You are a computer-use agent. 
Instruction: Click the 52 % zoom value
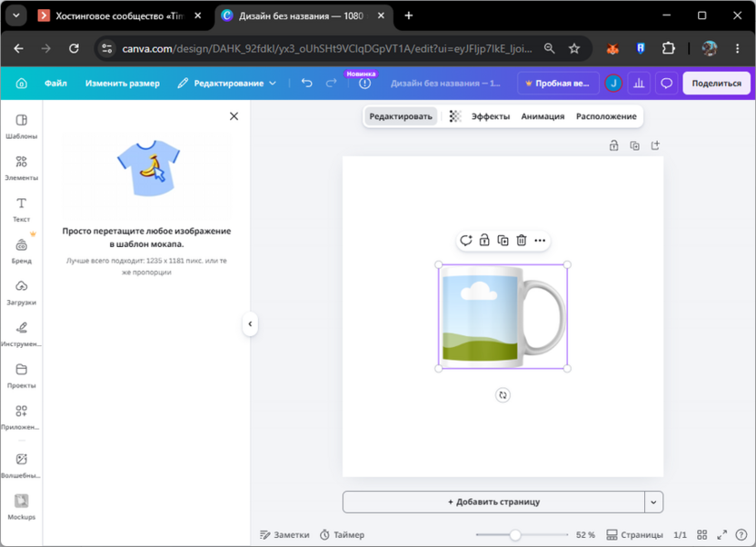[x=585, y=534]
